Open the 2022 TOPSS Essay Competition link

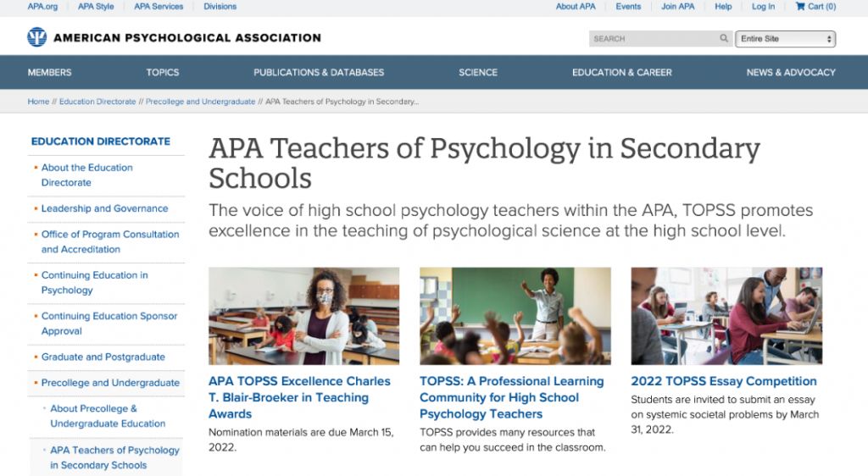(724, 381)
